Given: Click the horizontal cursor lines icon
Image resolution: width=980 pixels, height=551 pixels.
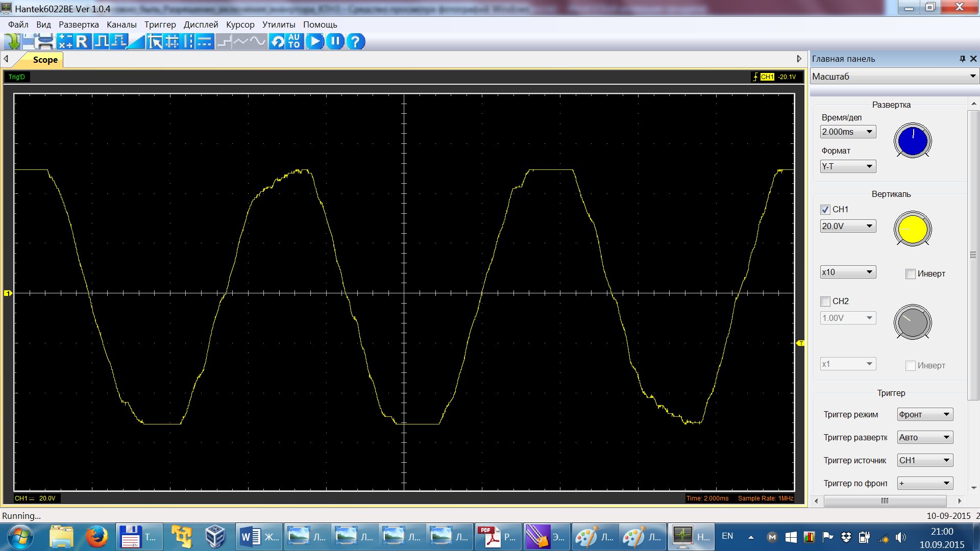Looking at the screenshot, I should (205, 41).
